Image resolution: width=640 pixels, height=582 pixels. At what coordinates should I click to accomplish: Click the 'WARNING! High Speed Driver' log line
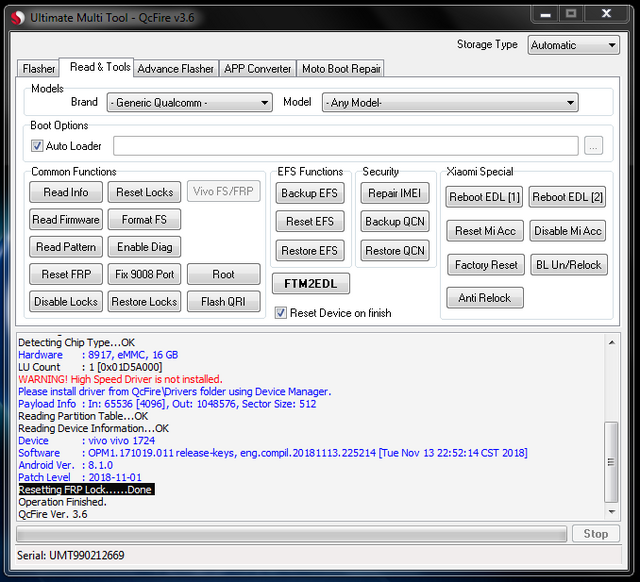click(120, 379)
